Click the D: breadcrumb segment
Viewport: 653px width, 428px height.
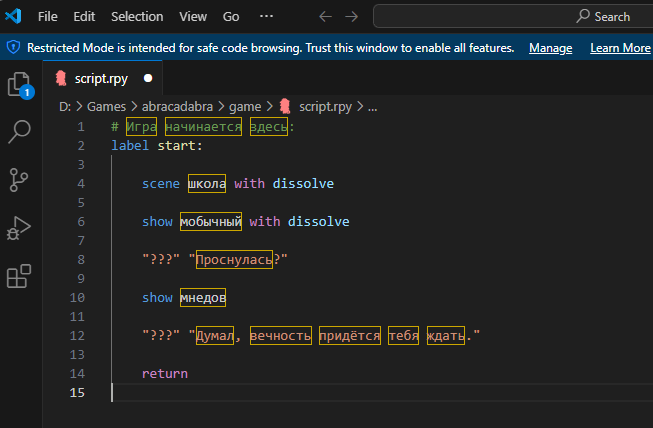point(65,107)
